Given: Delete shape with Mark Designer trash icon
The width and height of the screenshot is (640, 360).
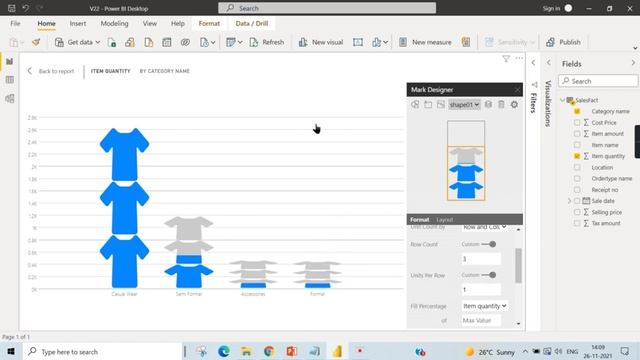Looking at the screenshot, I should (x=501, y=104).
